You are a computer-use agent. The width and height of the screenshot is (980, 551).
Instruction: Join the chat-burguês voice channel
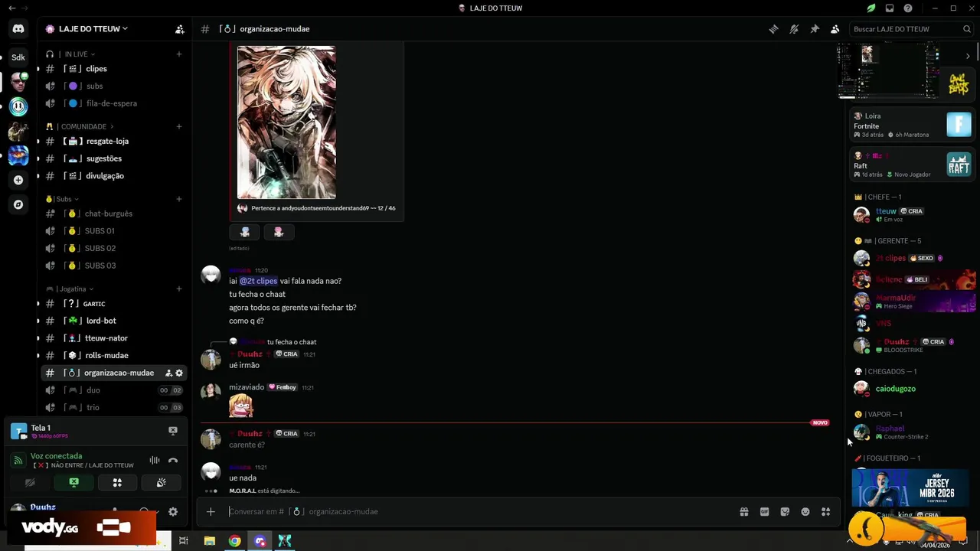point(113,214)
